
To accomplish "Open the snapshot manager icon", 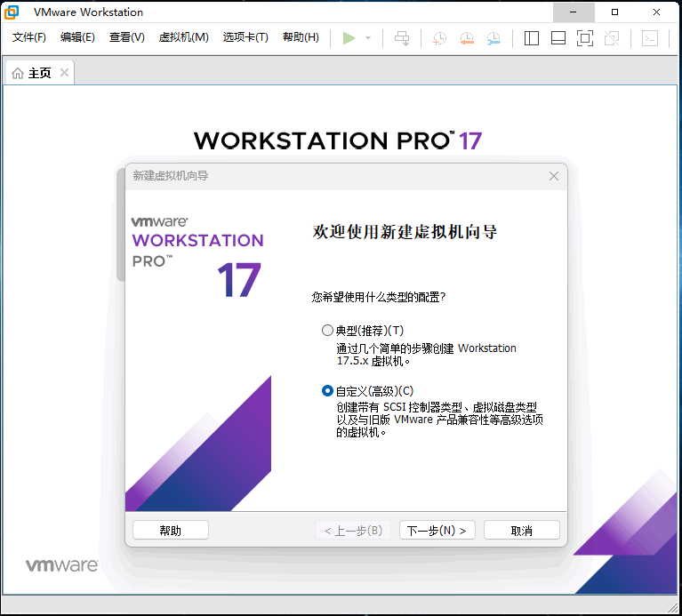I will pos(493,38).
